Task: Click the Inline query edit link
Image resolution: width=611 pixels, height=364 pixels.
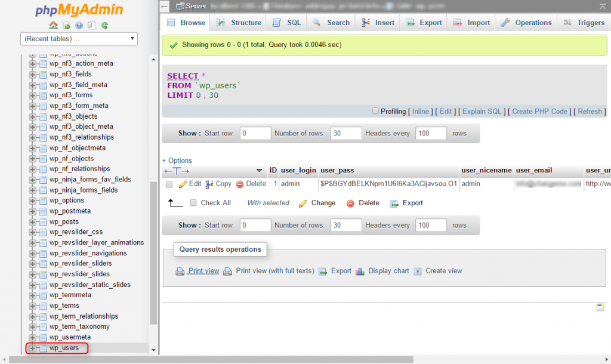Action: point(421,112)
